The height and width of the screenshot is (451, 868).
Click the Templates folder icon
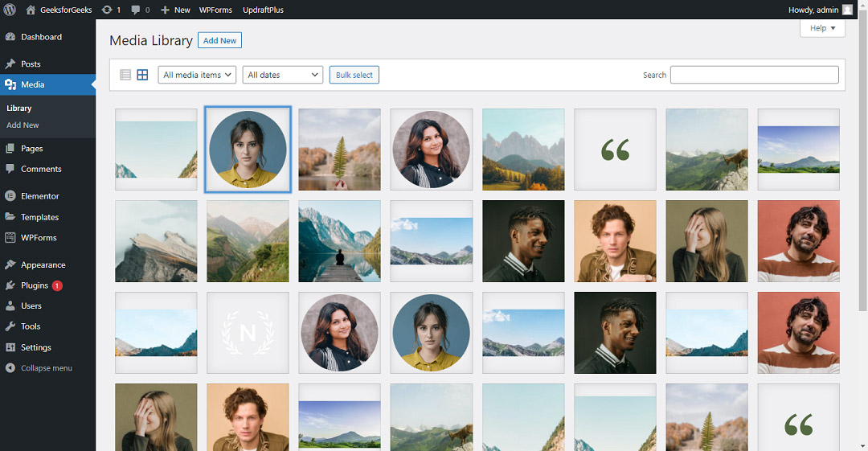tap(10, 216)
